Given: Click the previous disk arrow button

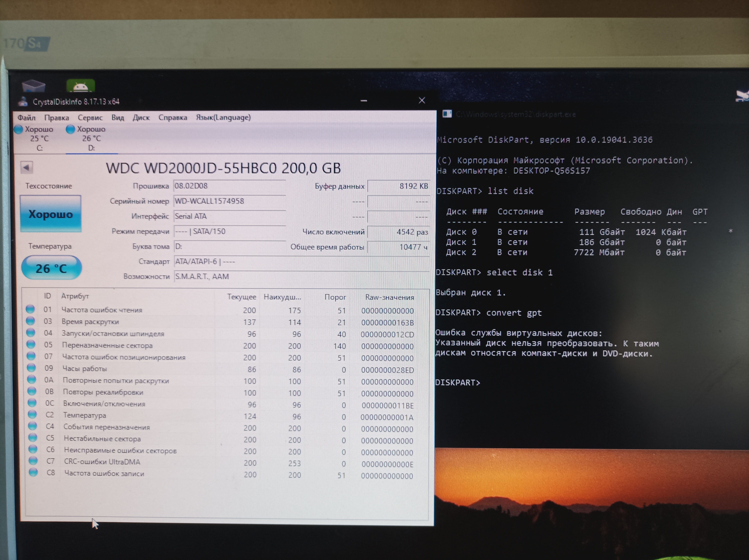Looking at the screenshot, I should coord(26,167).
